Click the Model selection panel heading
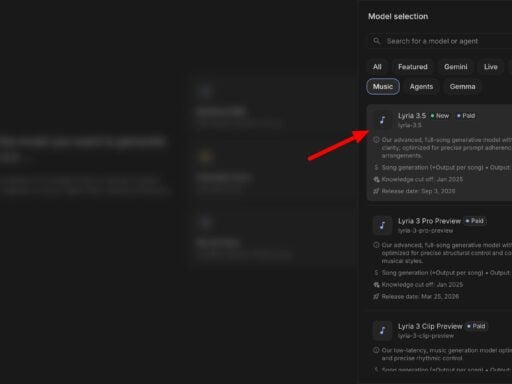This screenshot has width=512, height=384. coord(398,16)
